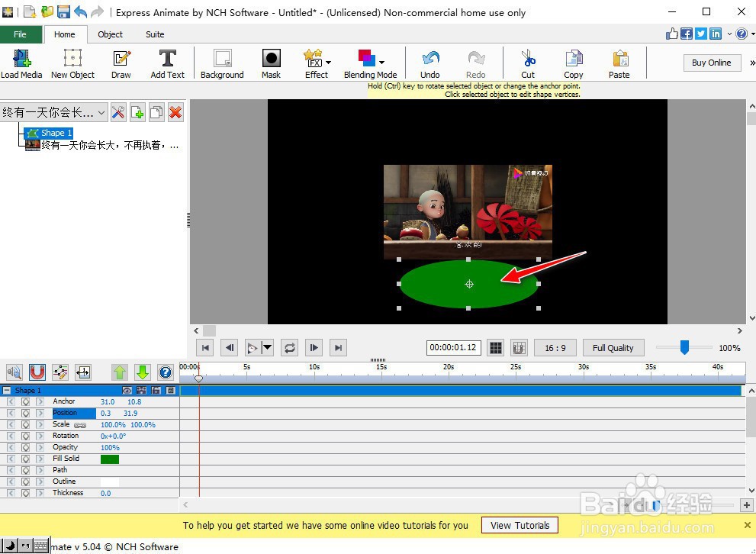Collapse Shape 1 properties with minus box
The width and height of the screenshot is (756, 554).
pos(7,390)
